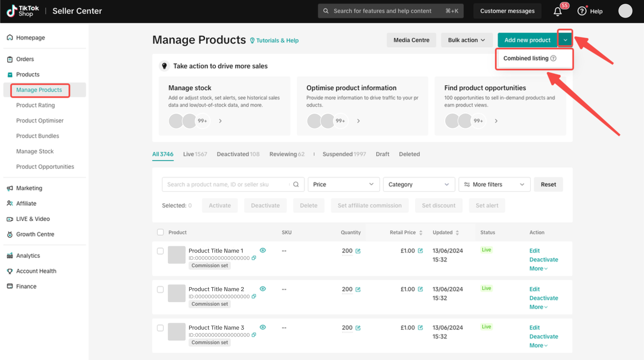
Task: Switch to the Suspended tab
Action: click(x=344, y=154)
